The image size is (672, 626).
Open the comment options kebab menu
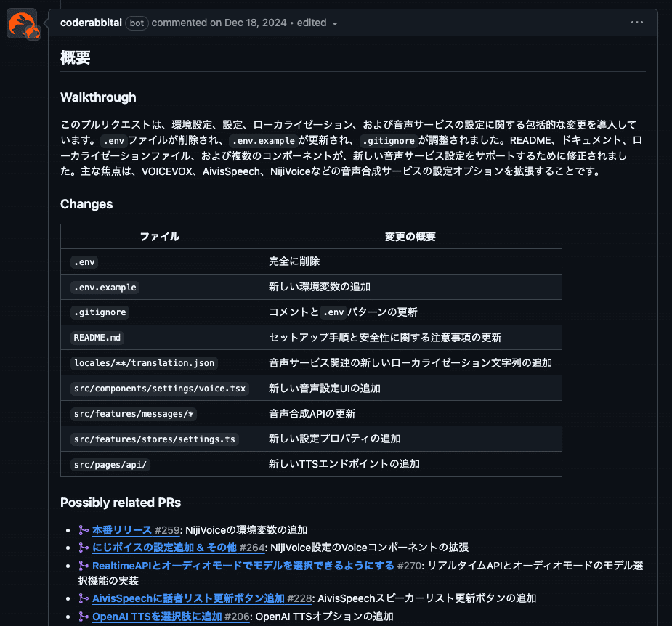(637, 22)
